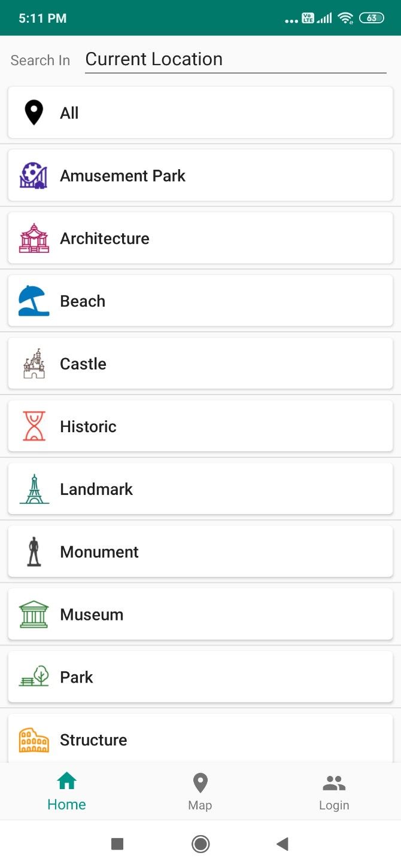Tap the location pin next to All

pos(34,112)
